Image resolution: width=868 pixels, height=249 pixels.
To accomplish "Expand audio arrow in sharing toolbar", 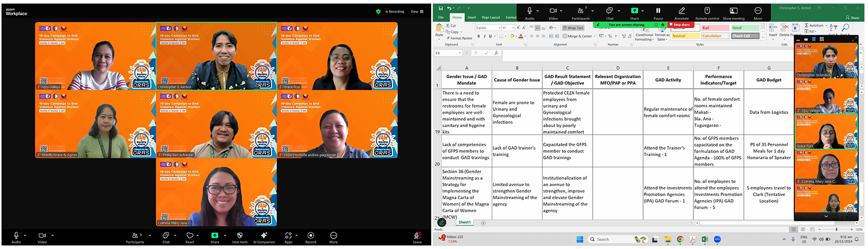I will pos(539,11).
